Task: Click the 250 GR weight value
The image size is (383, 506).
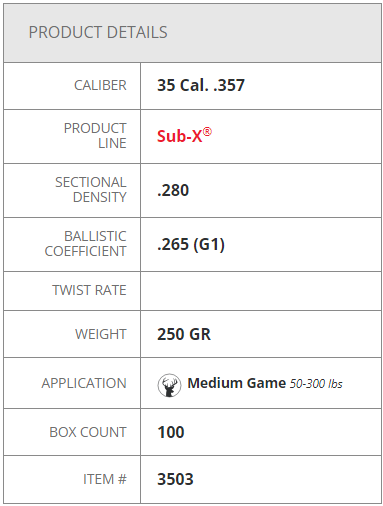Action: click(x=184, y=334)
